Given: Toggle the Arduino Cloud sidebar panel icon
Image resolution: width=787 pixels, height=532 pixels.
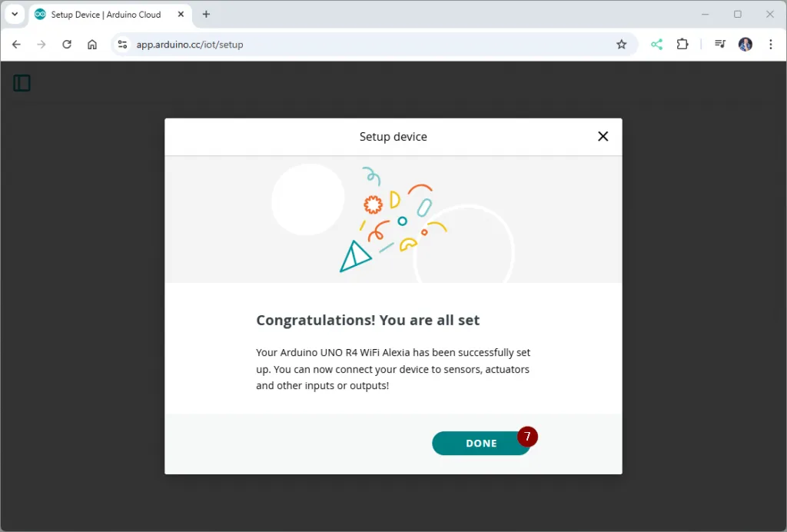Looking at the screenshot, I should [x=22, y=83].
